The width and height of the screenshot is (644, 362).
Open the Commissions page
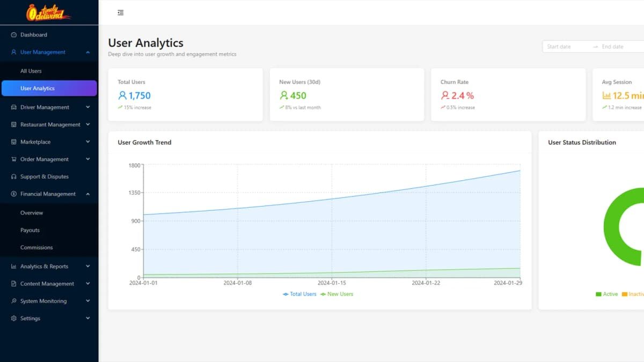point(49,248)
